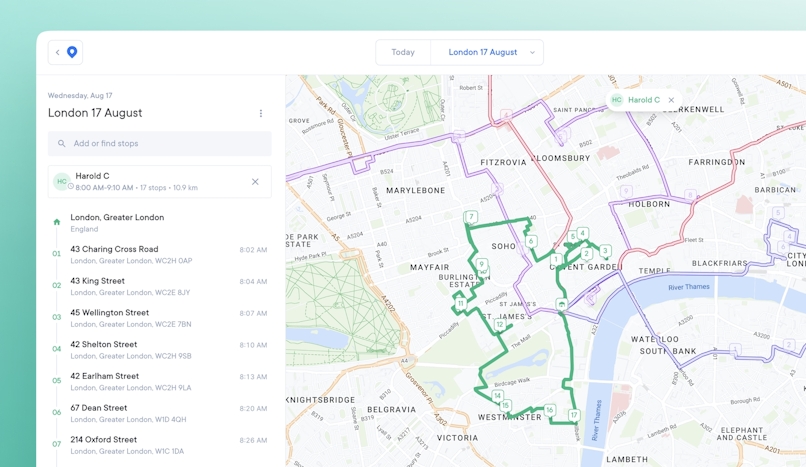Click the green stop 4 map marker
Screen dimensions: 806x467
click(x=582, y=233)
